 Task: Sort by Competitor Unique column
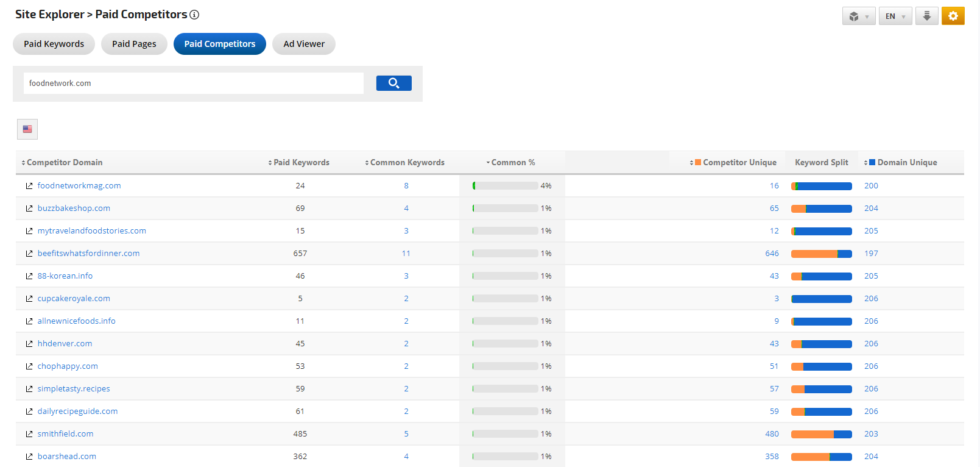click(x=738, y=163)
